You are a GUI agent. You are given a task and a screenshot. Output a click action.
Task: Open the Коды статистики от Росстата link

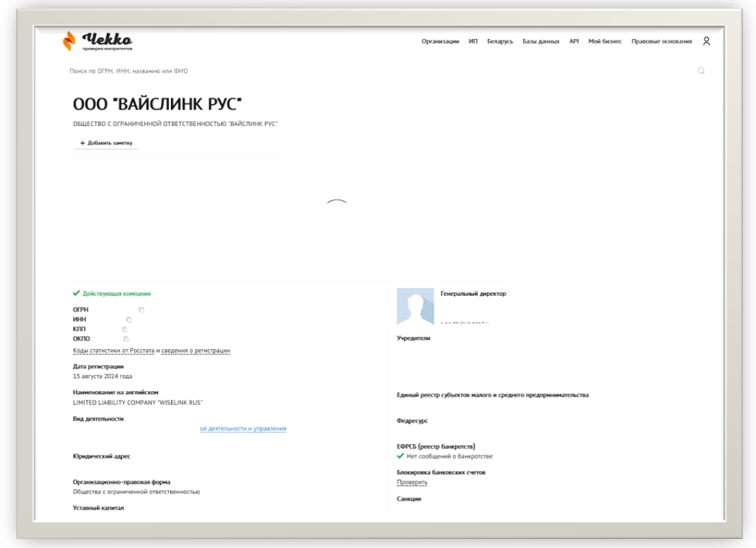(x=114, y=351)
